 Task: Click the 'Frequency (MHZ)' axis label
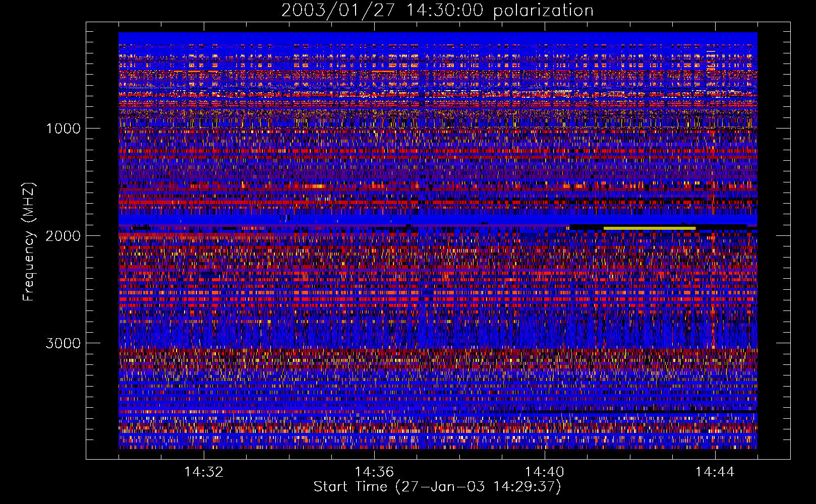pos(29,242)
